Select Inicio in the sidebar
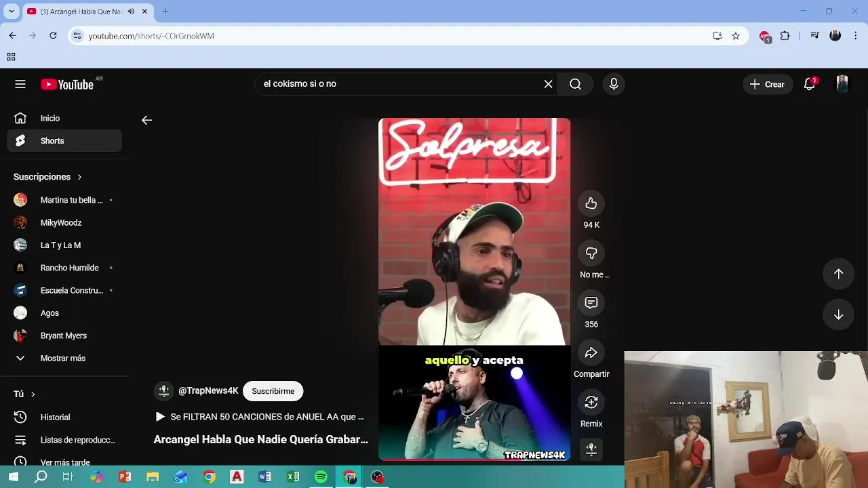 64,118
